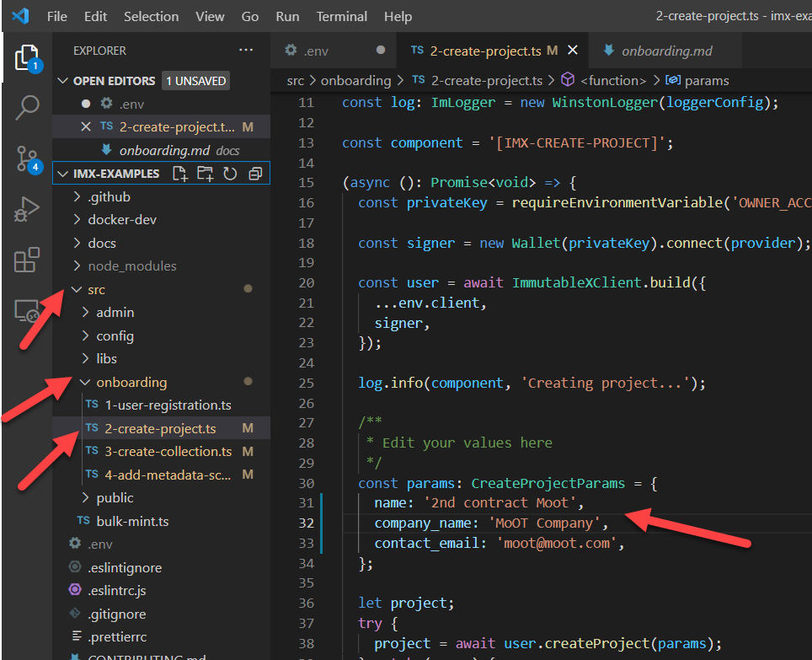This screenshot has width=812, height=660.
Task: Collapse all folders in the explorer
Action: click(255, 174)
